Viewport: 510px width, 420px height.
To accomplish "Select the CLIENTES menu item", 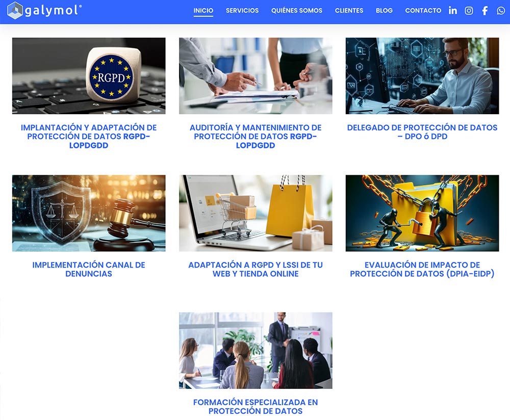I will (349, 10).
